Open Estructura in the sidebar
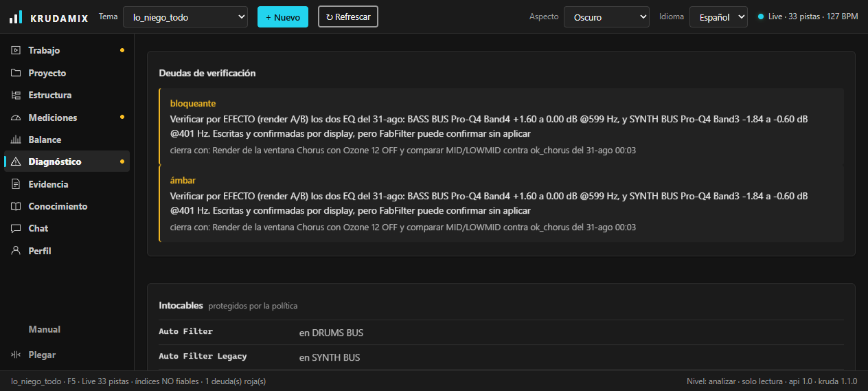Viewport: 868px width, 391px height. pos(67,95)
